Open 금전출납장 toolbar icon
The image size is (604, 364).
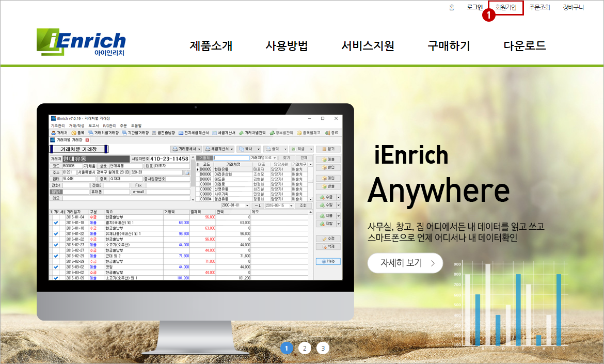click(x=164, y=133)
